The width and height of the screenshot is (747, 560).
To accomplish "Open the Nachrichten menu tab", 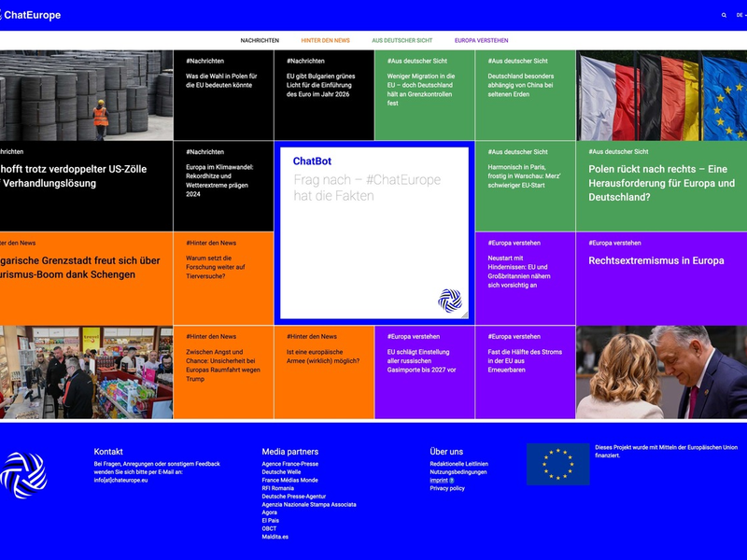I will click(x=260, y=41).
